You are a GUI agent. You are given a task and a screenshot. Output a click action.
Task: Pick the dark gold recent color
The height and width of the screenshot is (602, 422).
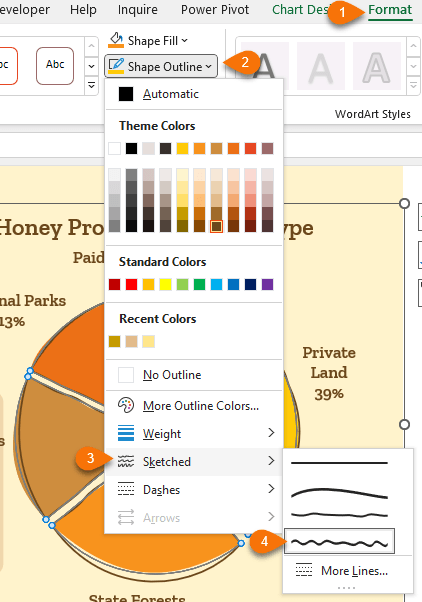tap(114, 341)
